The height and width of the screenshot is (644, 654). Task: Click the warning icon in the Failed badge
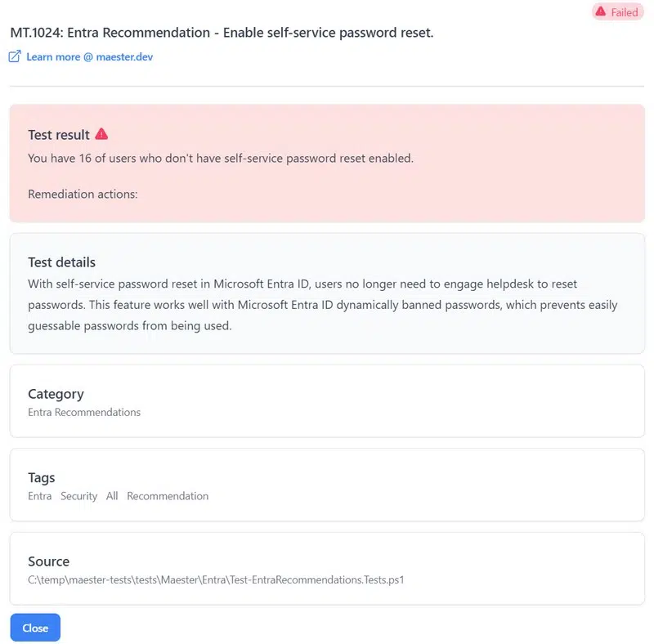pyautogui.click(x=601, y=11)
